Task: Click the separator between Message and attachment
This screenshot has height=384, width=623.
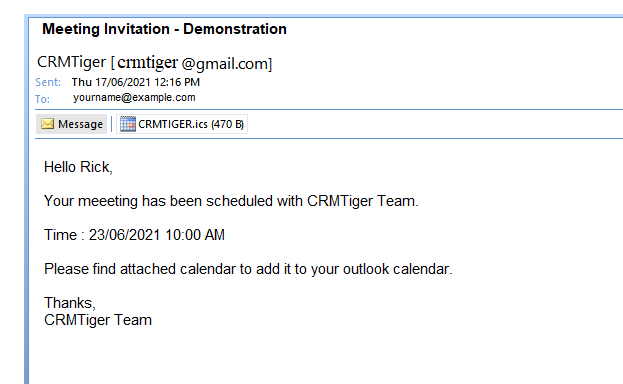Action: 111,124
